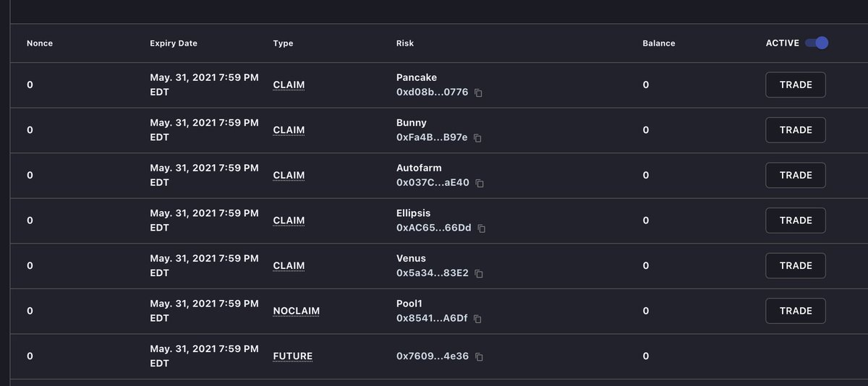The height and width of the screenshot is (386, 868).
Task: Copy the Venus address 0x5a34...83E2
Action: click(479, 274)
